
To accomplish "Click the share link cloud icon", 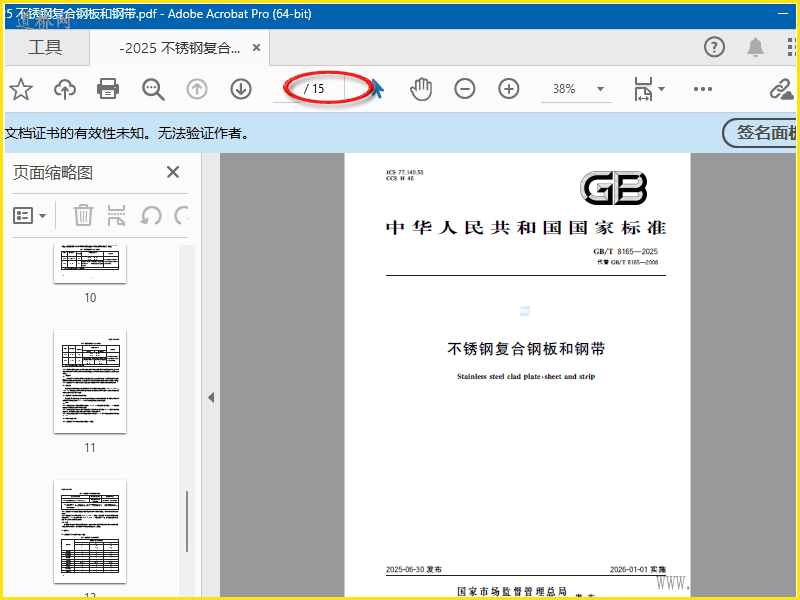I will pyautogui.click(x=782, y=89).
